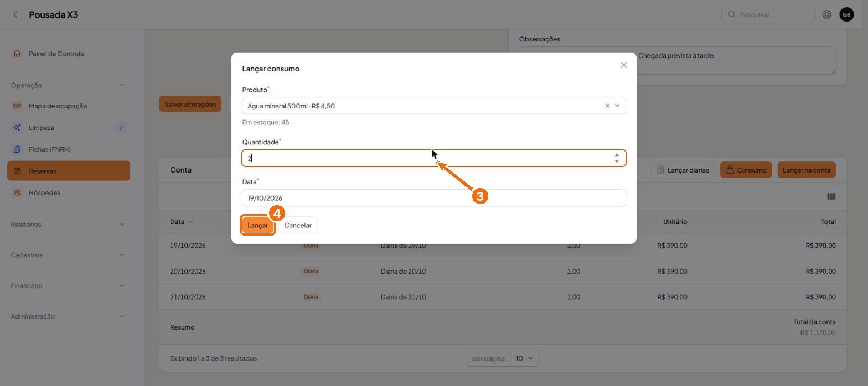Clear the selected product Água mineral
This screenshot has height=386, width=868.
click(607, 106)
